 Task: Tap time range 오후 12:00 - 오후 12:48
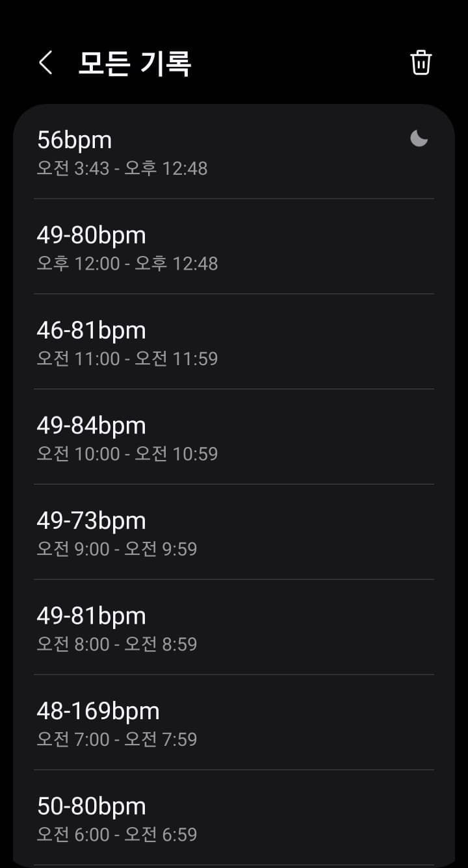(127, 263)
